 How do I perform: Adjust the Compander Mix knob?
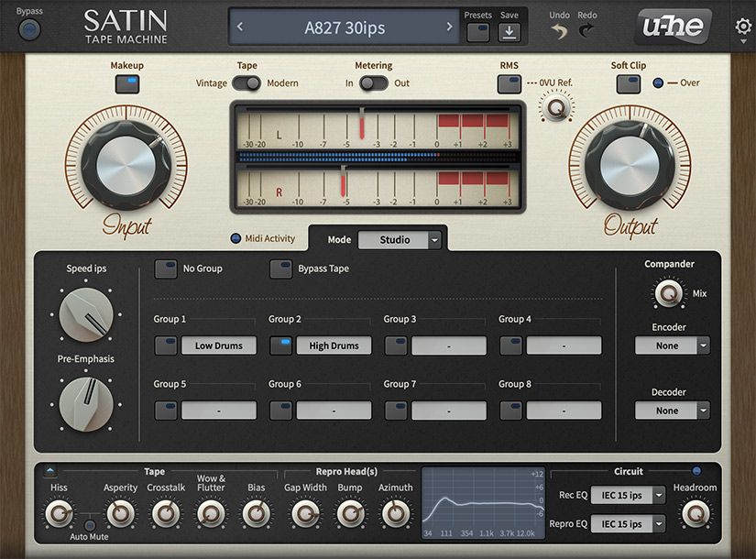click(668, 293)
